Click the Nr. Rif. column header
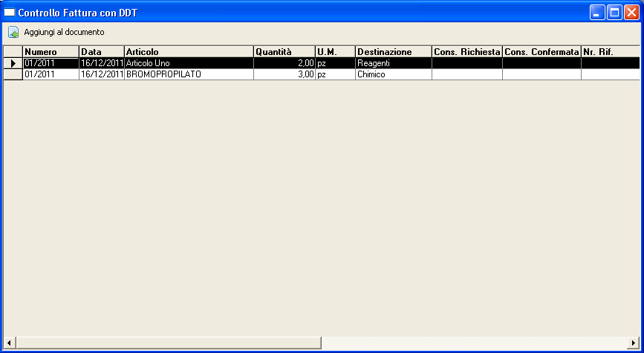Image resolution: width=644 pixels, height=353 pixels. click(609, 51)
